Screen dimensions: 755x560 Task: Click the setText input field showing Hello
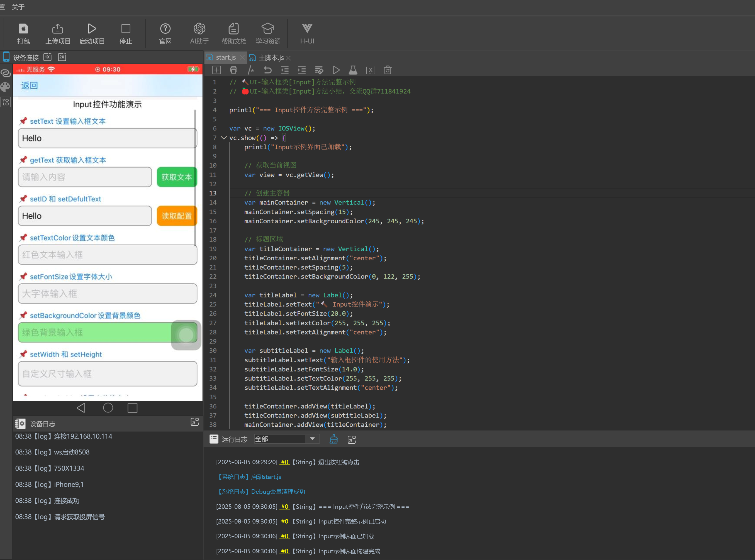[x=107, y=138]
